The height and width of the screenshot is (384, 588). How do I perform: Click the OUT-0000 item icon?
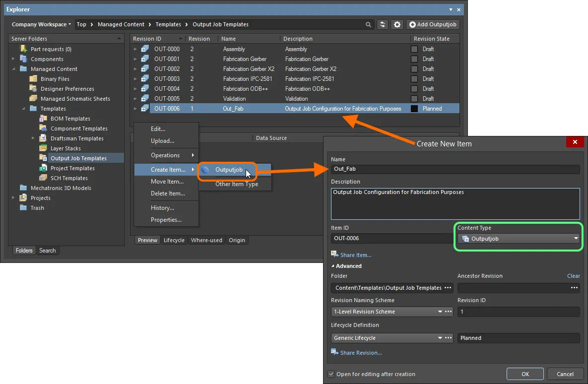pyautogui.click(x=145, y=49)
